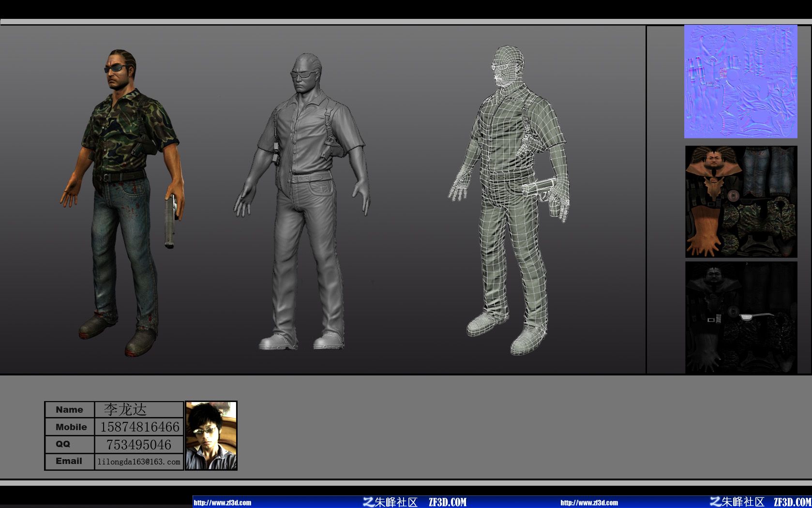
Task: Click the middle 朱峰社区 logo
Action: click(x=391, y=502)
